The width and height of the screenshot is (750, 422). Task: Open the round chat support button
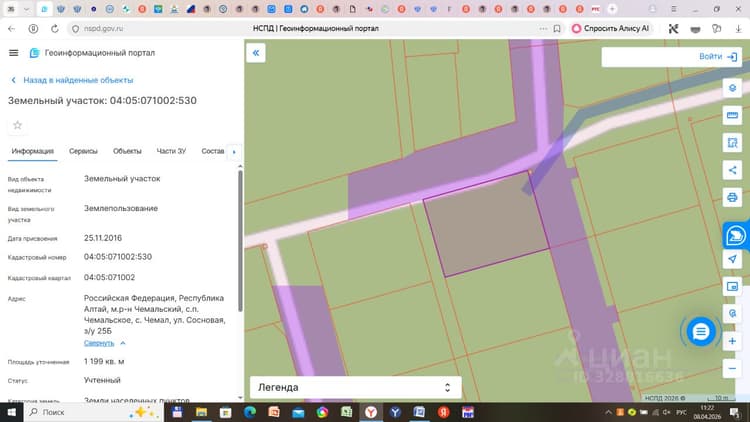(701, 331)
